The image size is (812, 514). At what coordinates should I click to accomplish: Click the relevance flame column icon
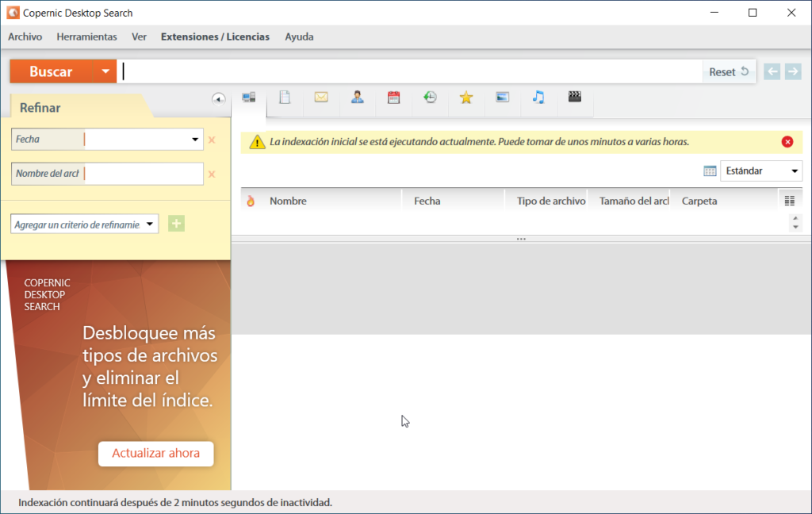point(251,201)
